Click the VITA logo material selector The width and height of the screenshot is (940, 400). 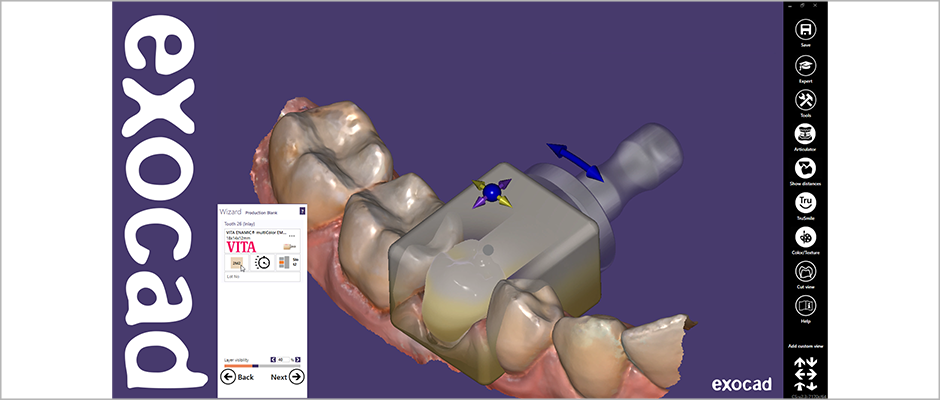click(x=242, y=246)
